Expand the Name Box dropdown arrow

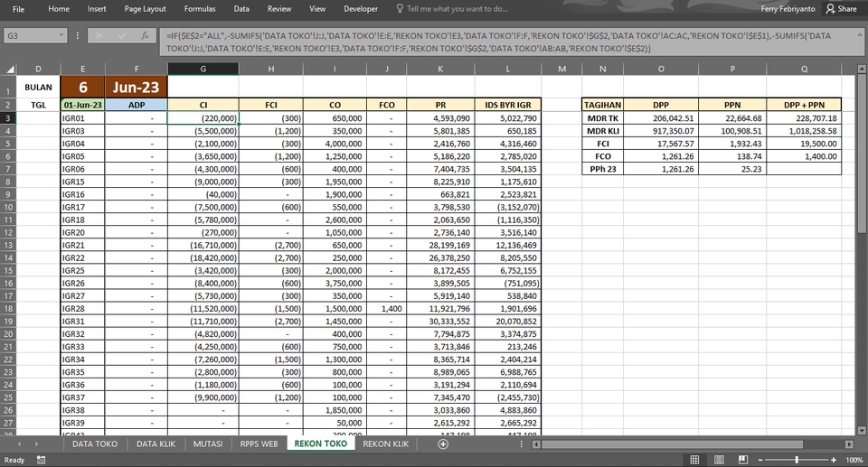(61, 35)
